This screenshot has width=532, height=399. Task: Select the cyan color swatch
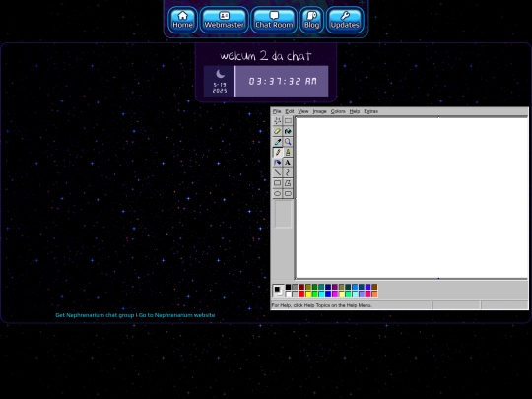(321, 294)
